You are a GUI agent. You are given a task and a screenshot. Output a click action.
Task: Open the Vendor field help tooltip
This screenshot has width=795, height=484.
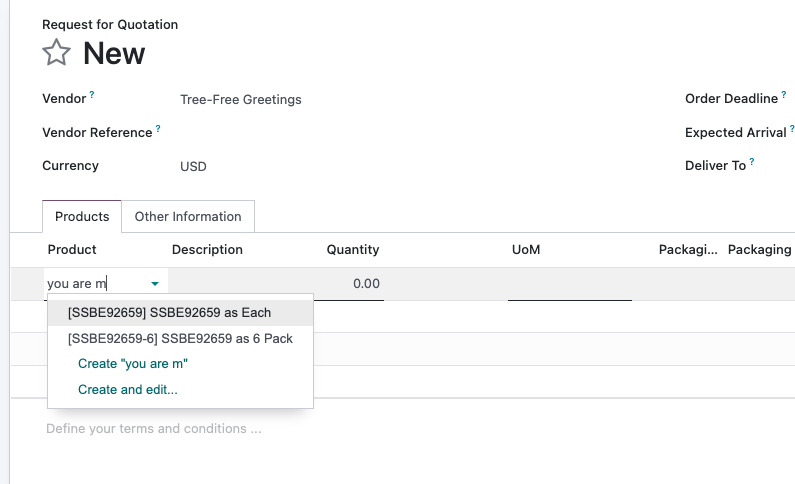point(92,94)
